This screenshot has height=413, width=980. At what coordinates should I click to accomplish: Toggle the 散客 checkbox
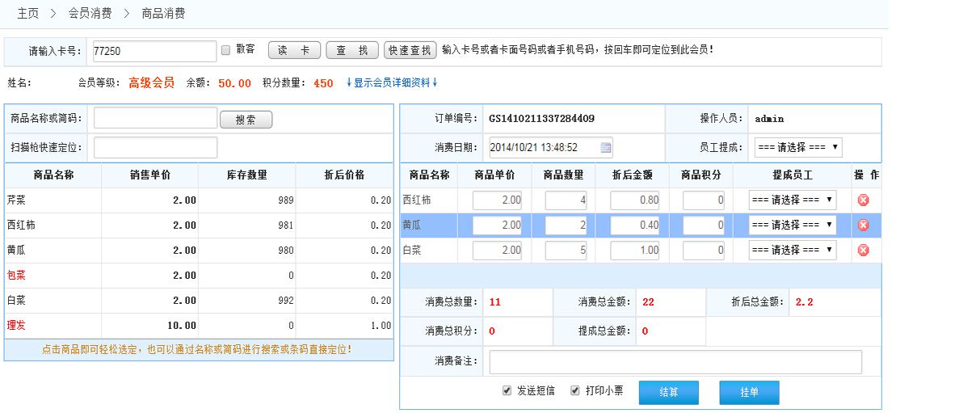[226, 50]
